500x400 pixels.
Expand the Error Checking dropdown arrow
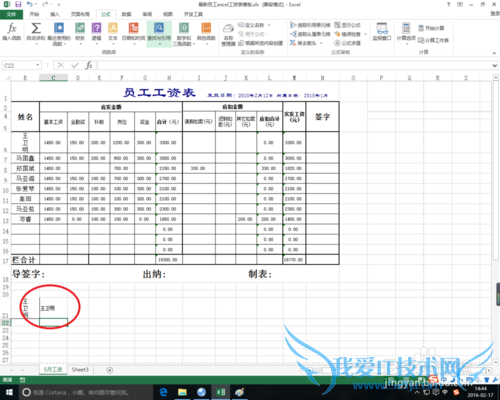(365, 34)
